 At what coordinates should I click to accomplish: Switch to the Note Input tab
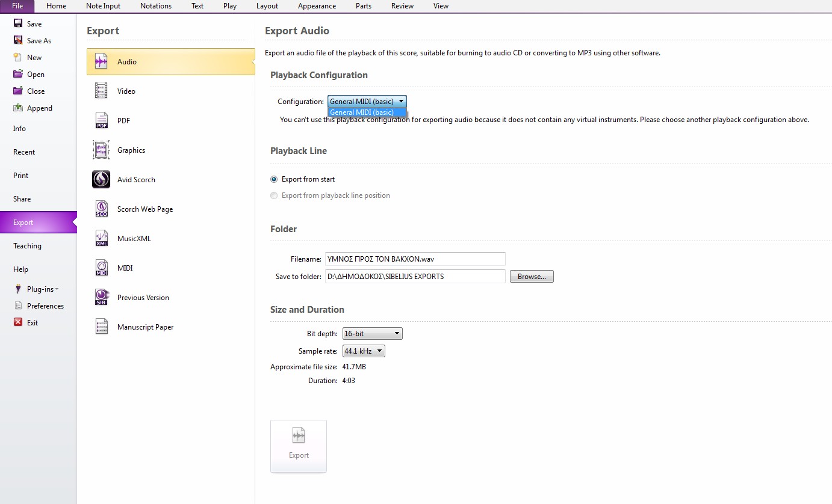point(103,6)
